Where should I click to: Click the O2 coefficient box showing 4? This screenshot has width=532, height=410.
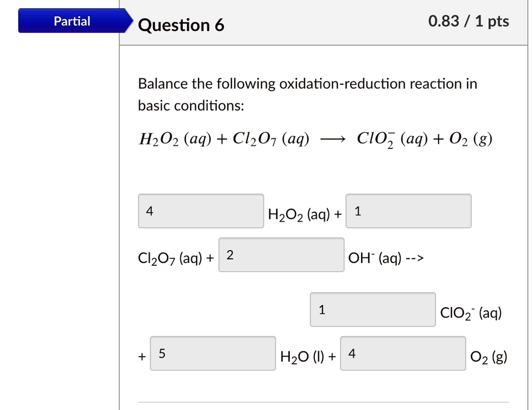pyautogui.click(x=403, y=353)
